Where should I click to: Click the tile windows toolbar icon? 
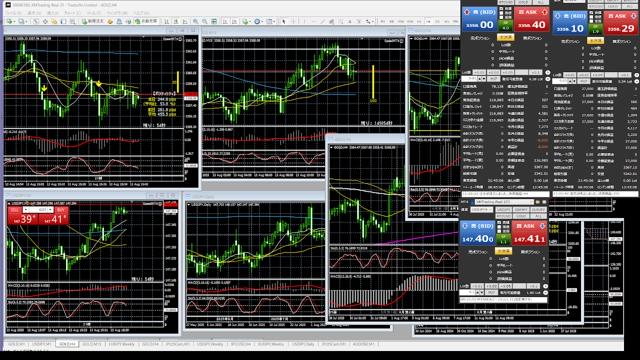[214, 21]
